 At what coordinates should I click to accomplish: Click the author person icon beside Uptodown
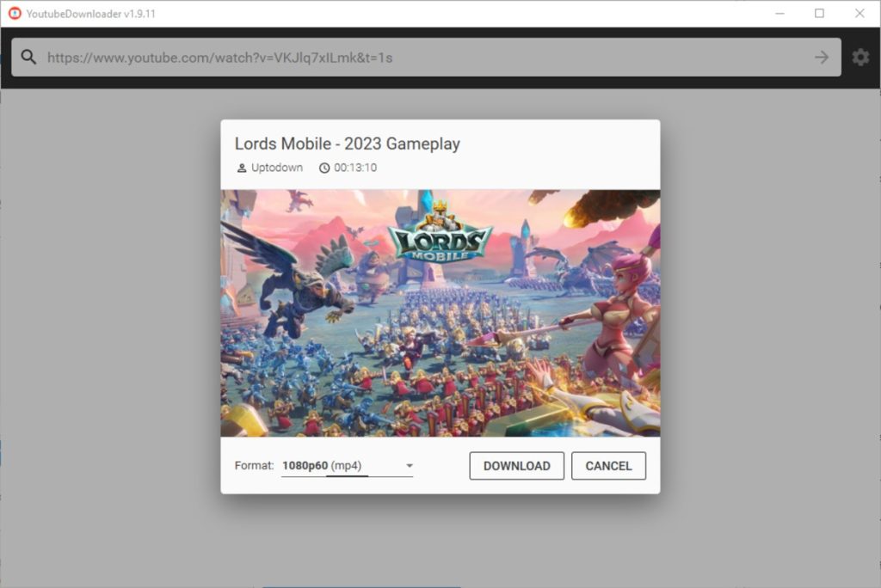pyautogui.click(x=242, y=168)
